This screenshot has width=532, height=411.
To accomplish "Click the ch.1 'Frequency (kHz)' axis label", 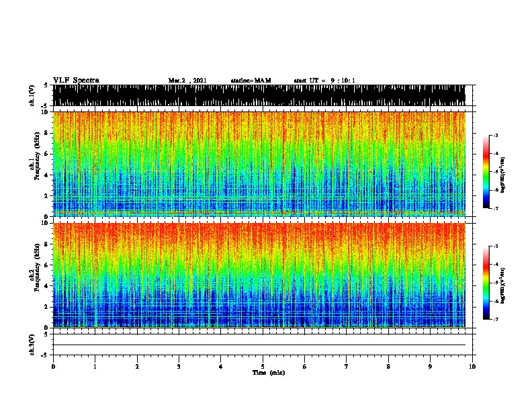I will point(37,156).
